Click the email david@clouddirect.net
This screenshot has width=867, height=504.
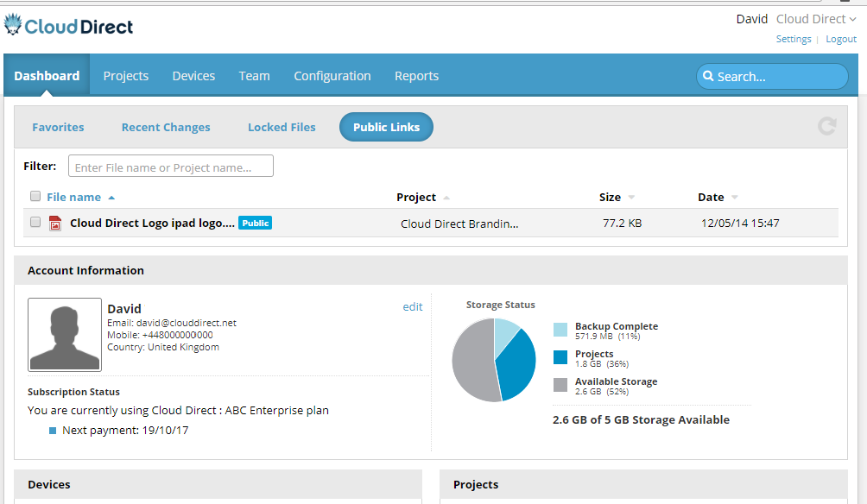pos(187,323)
